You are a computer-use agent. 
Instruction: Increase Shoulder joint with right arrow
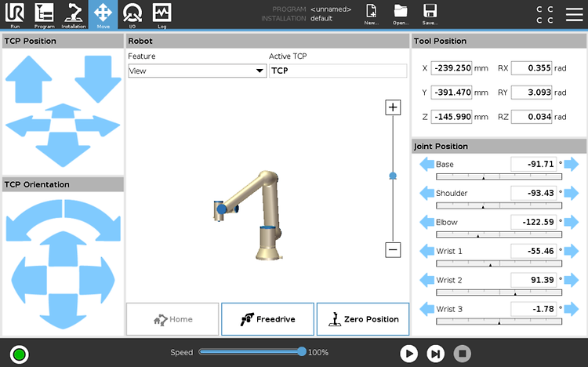point(571,193)
